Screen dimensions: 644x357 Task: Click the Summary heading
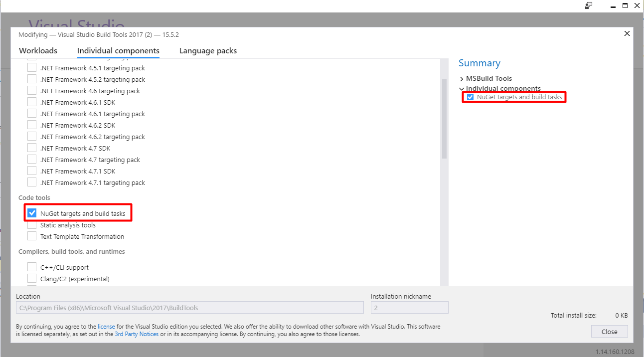pos(480,63)
